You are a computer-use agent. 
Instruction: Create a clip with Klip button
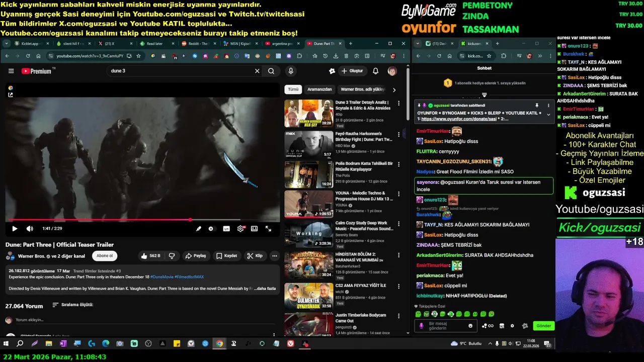(x=255, y=256)
